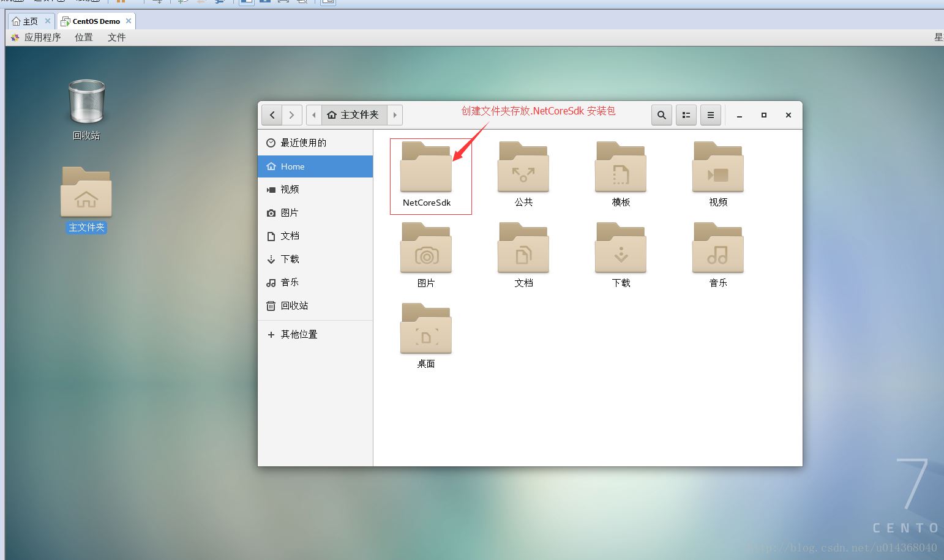Click the forward navigation arrow

click(x=292, y=115)
